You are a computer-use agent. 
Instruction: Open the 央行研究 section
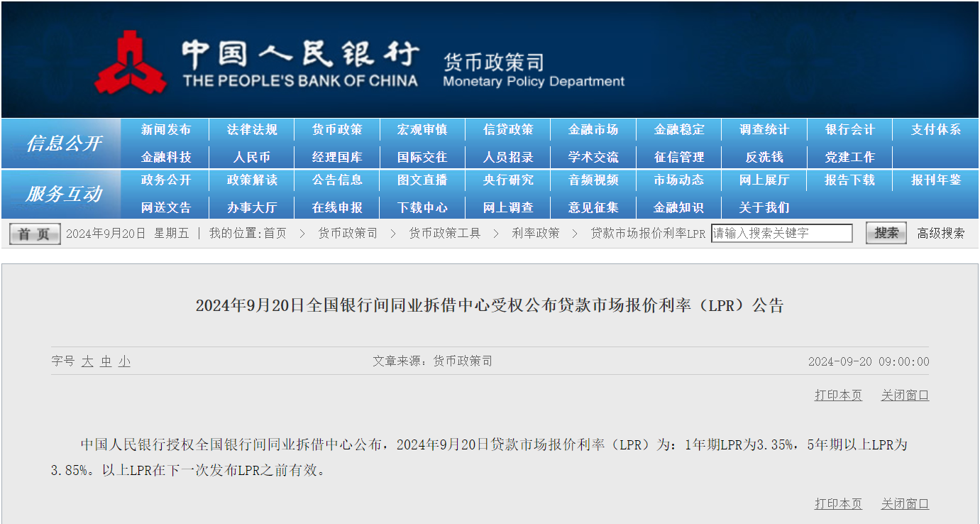508,181
